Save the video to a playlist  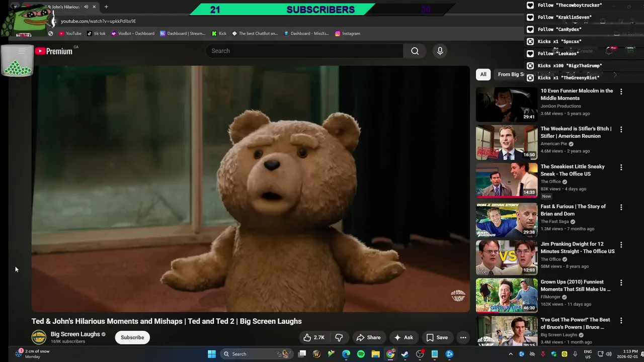[437, 337]
